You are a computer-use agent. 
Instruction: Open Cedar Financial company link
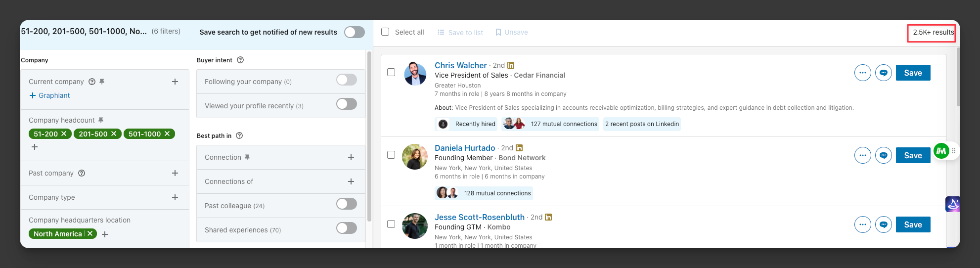[539, 75]
